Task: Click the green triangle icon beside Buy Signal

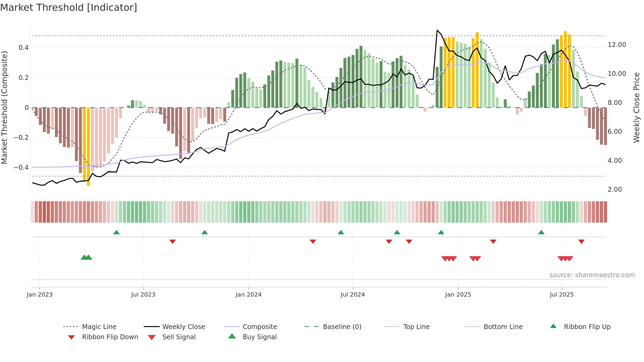Action: pos(232,336)
